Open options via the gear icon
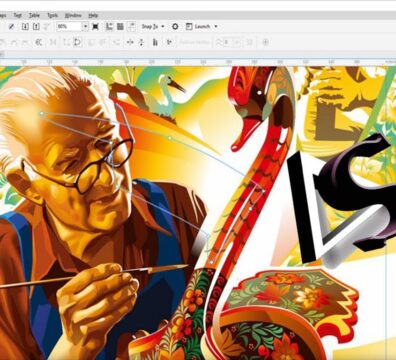Image resolution: width=396 pixels, height=360 pixels. (x=175, y=27)
